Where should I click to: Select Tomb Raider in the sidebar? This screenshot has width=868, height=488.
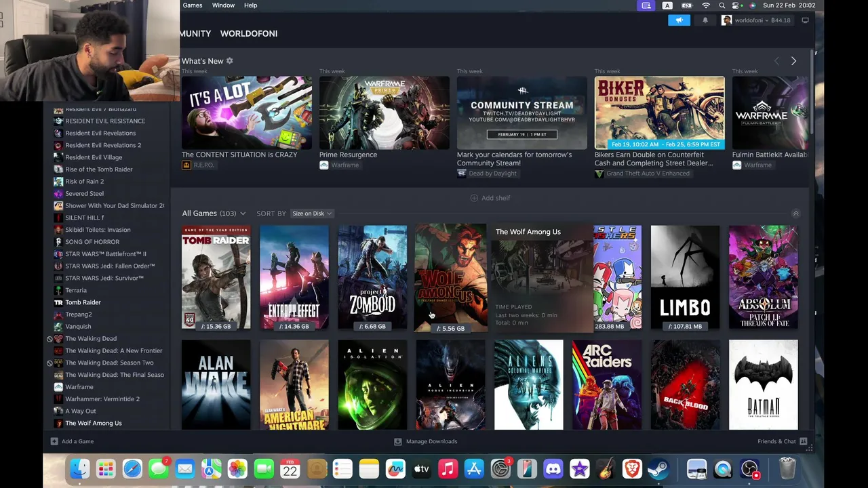point(83,302)
